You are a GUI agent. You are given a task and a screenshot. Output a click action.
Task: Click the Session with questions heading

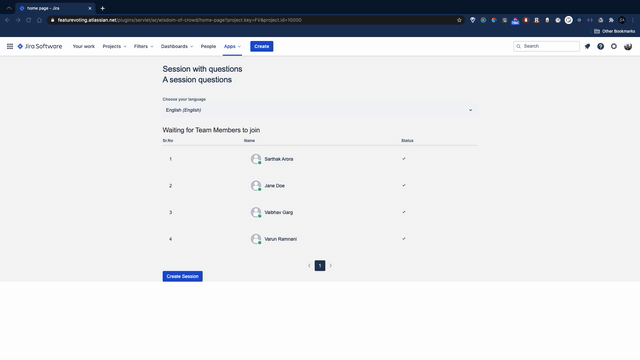[202, 69]
